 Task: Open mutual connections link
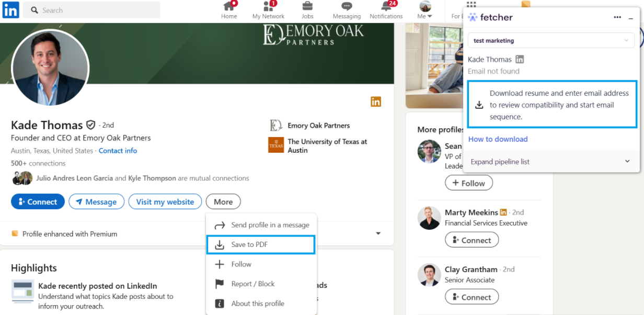(142, 178)
